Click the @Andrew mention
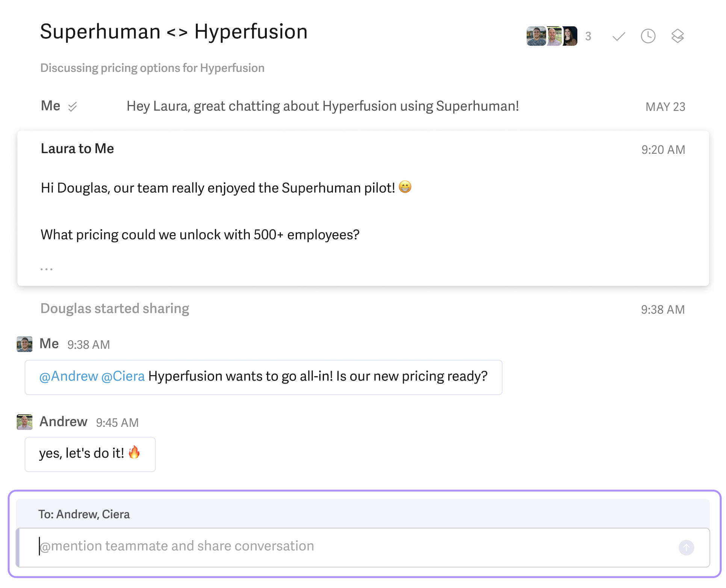Image resolution: width=726 pixels, height=588 pixels. coord(69,376)
